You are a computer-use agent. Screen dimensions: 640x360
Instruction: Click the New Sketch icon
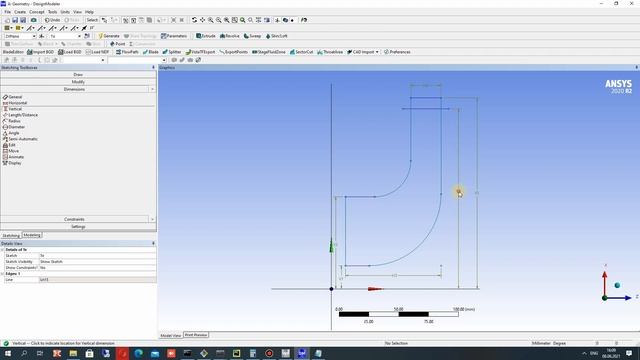pyautogui.click(x=87, y=36)
